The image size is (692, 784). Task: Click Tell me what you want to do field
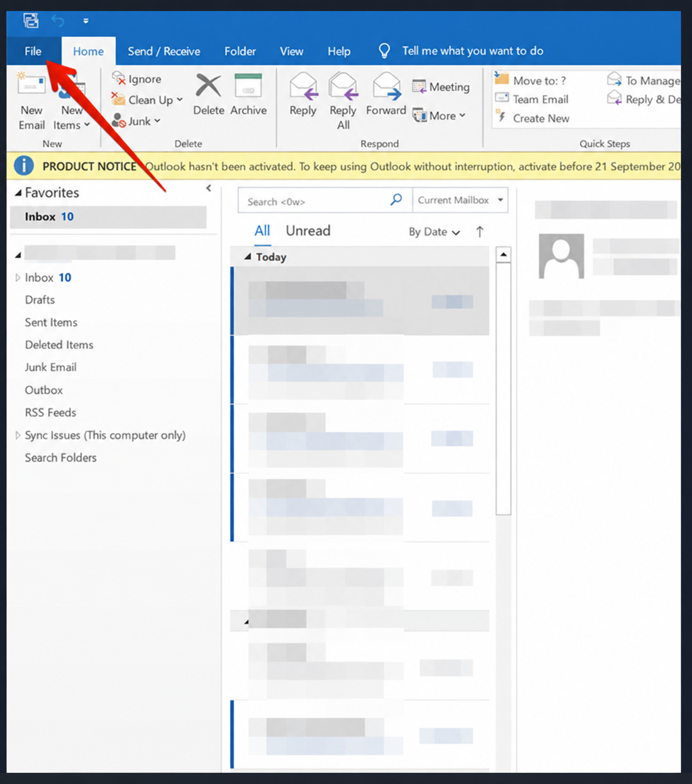(x=472, y=51)
